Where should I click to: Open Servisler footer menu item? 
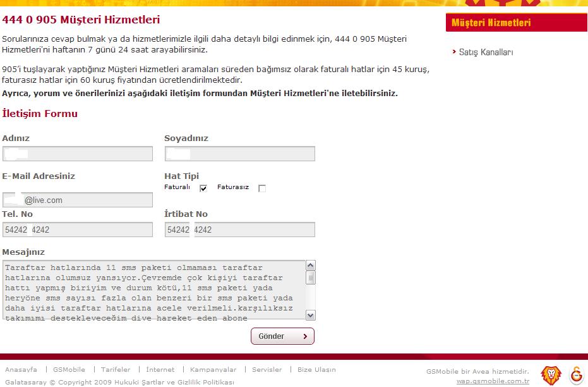(267, 370)
